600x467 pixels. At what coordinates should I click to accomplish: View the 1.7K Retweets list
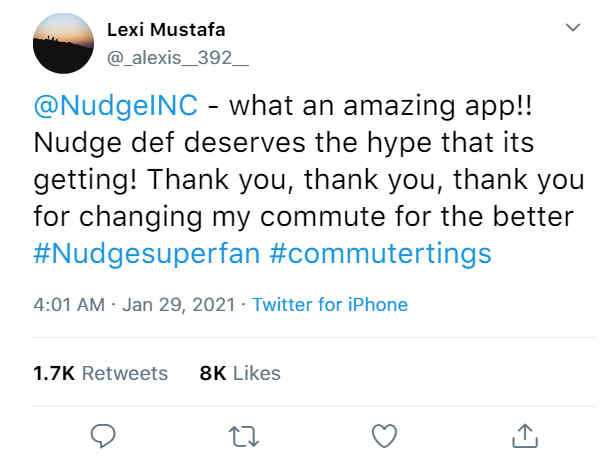pyautogui.click(x=101, y=373)
